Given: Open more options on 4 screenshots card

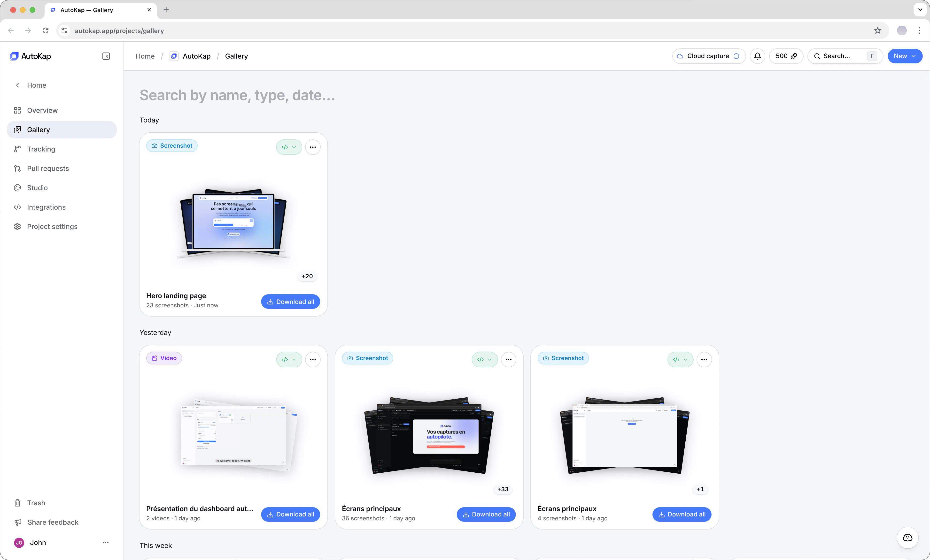Looking at the screenshot, I should (704, 360).
